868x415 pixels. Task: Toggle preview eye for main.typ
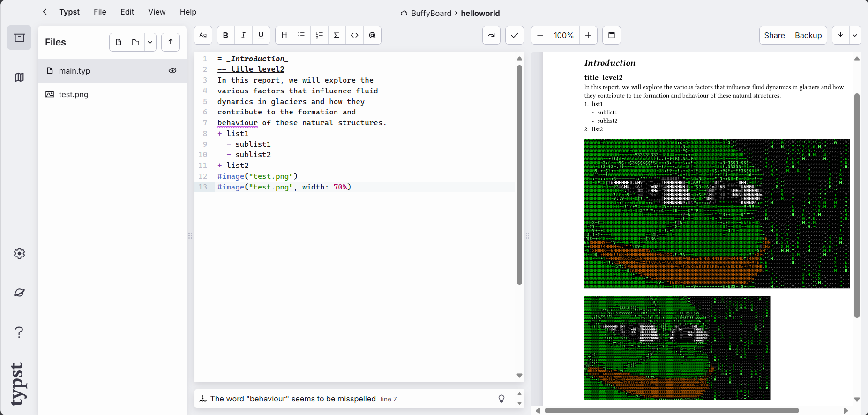(172, 71)
